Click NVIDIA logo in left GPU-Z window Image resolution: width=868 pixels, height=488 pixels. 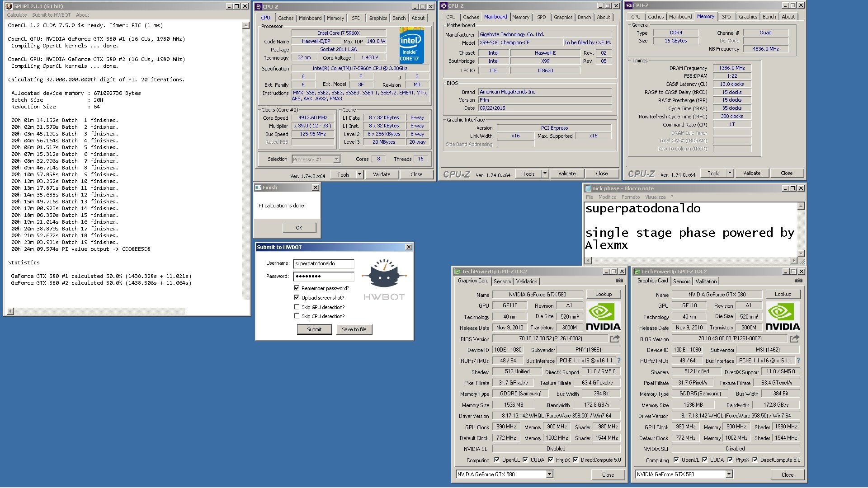click(603, 316)
